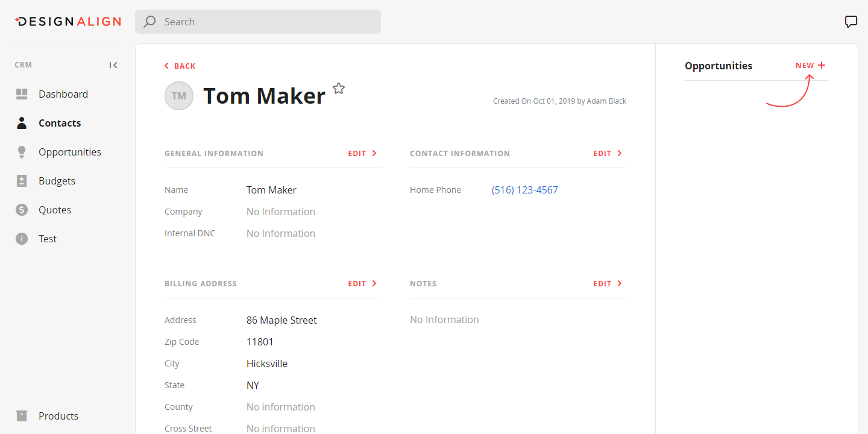Click the Notes No Information text
The height and width of the screenshot is (434, 868).
tap(444, 319)
